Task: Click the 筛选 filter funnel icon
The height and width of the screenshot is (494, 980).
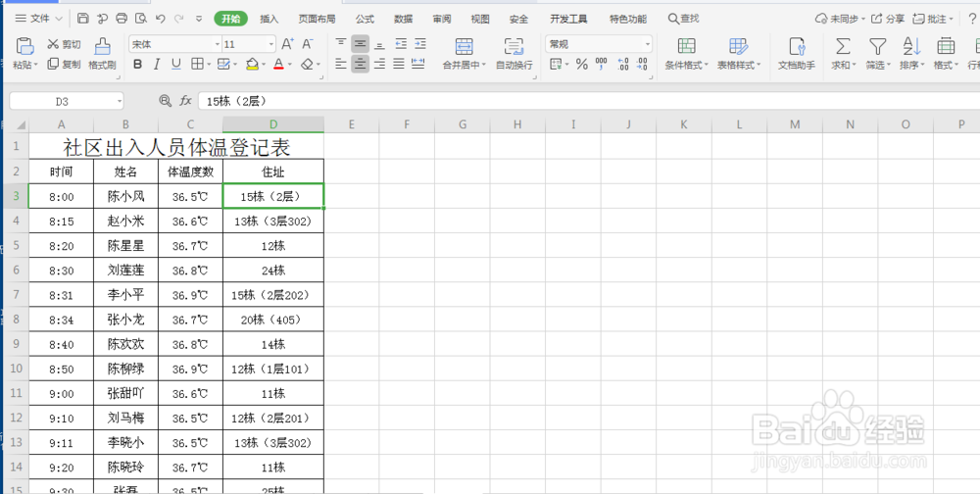Action: 878,46
